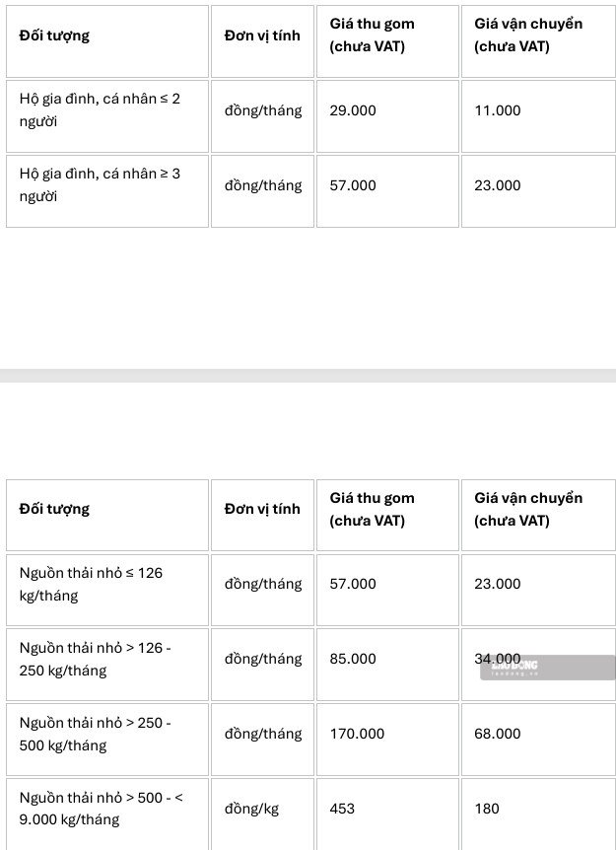Viewport: 616px width, 850px height.
Task: Click the 11.000 transport price cell
Action: [x=538, y=116]
